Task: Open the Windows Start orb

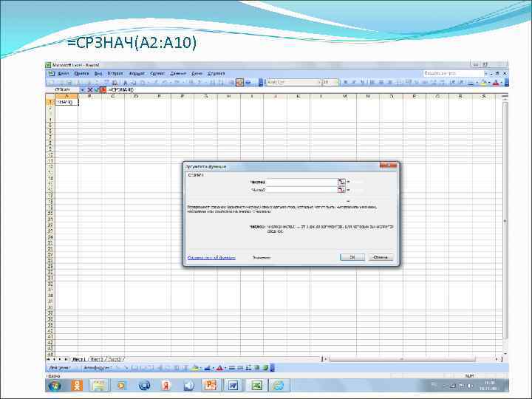Action: 55,386
